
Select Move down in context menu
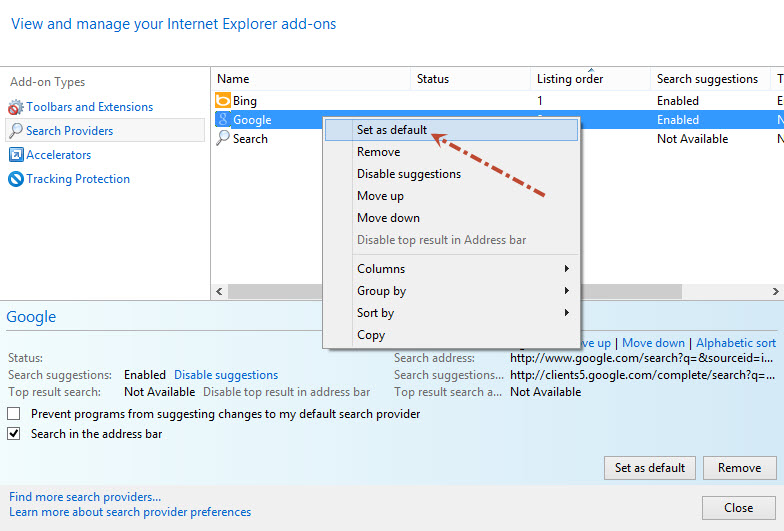coord(451,218)
